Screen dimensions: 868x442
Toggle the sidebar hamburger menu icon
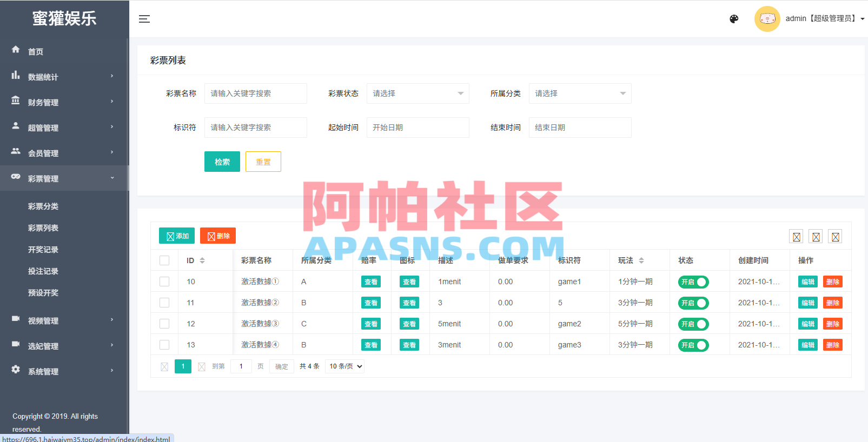pyautogui.click(x=144, y=19)
